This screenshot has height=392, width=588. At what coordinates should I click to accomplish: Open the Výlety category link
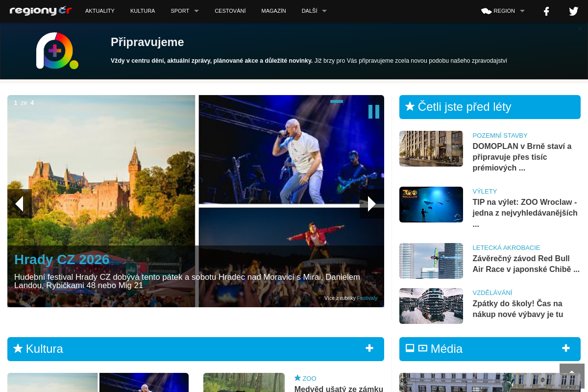click(485, 191)
